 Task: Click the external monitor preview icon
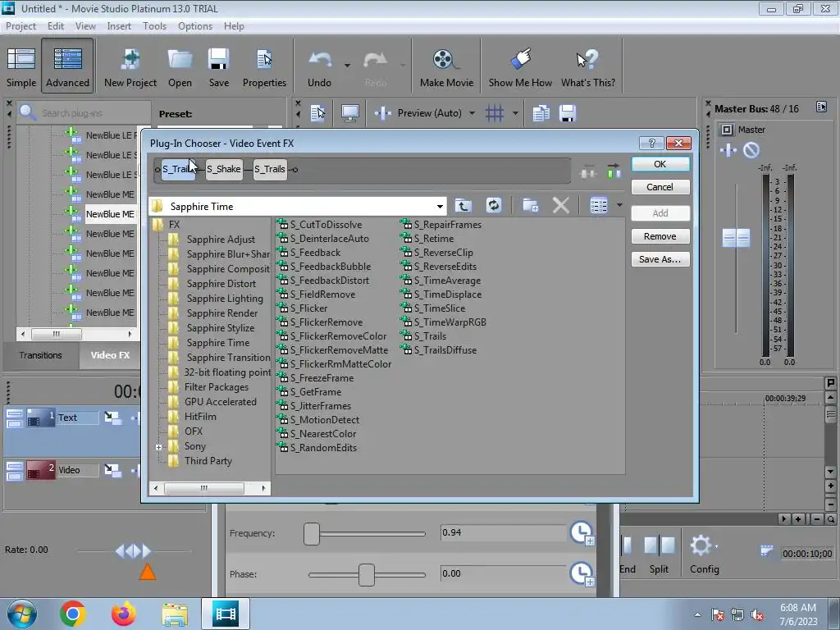coord(350,113)
